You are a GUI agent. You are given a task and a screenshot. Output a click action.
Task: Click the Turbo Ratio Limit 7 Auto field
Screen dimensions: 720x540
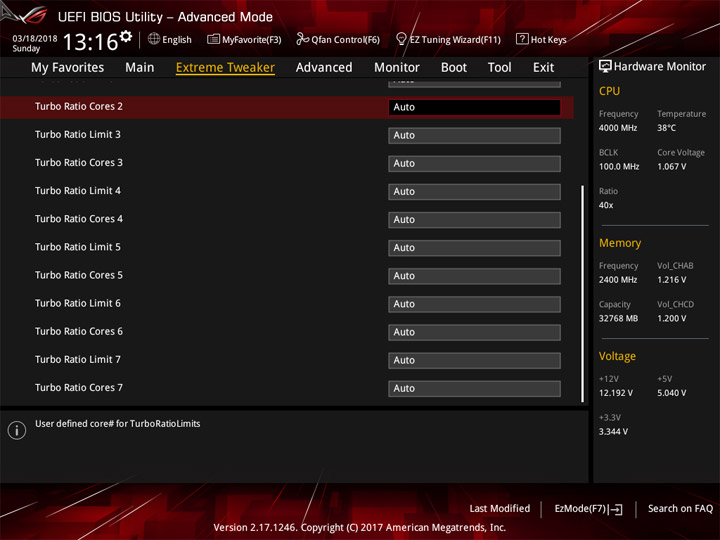(x=474, y=360)
